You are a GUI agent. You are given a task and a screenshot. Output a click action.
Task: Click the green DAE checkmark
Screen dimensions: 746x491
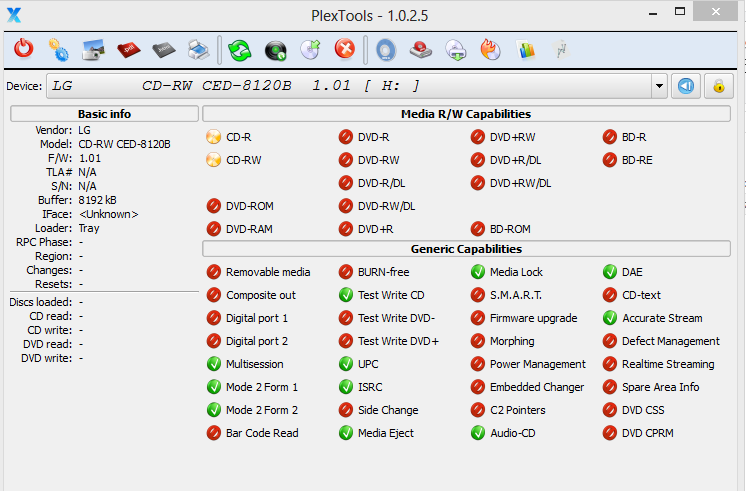point(610,272)
